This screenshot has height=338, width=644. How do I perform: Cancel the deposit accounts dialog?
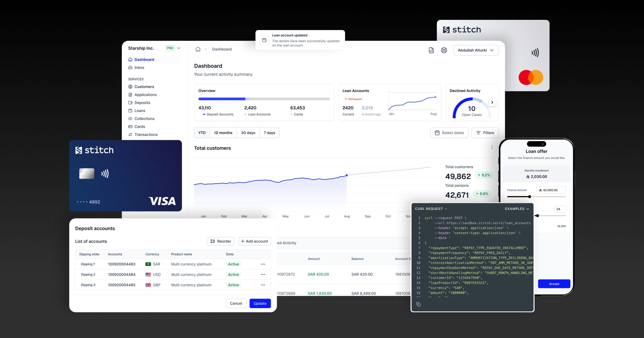[236, 304]
